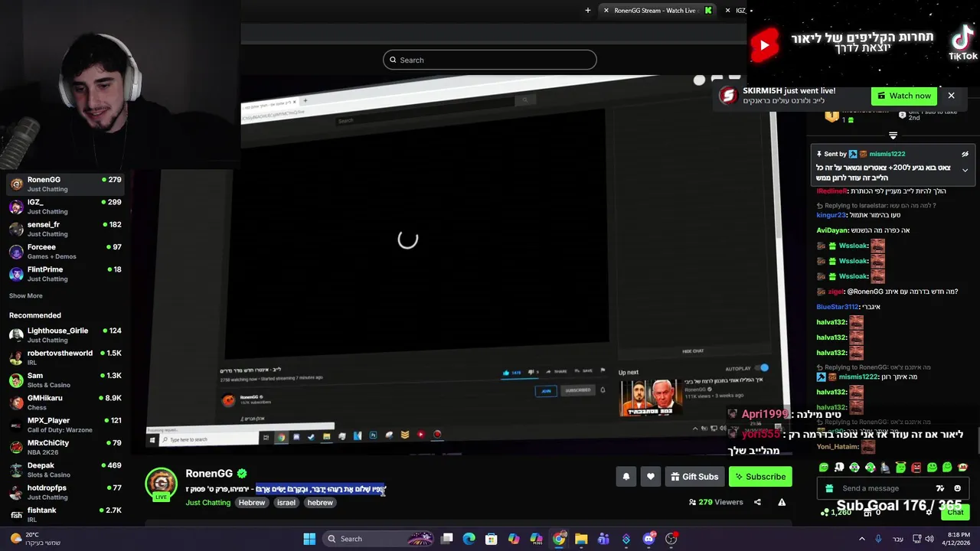Click the Gift Subs button

(x=694, y=477)
